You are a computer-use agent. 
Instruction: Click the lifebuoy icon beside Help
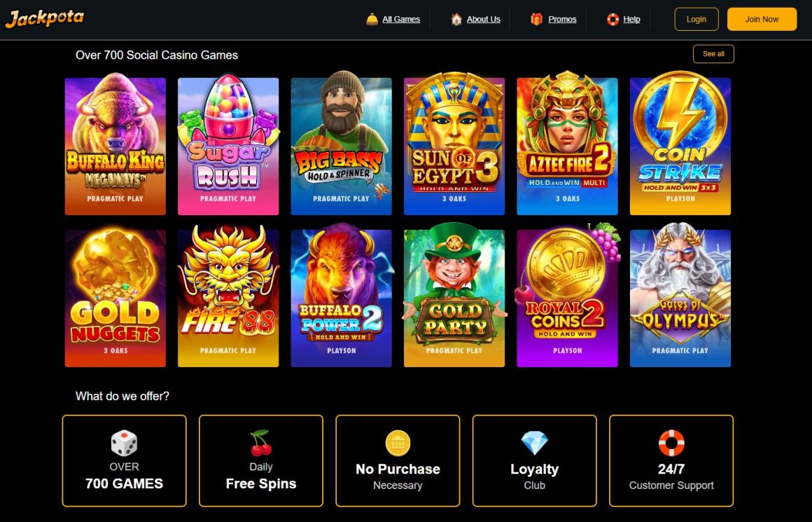click(612, 20)
